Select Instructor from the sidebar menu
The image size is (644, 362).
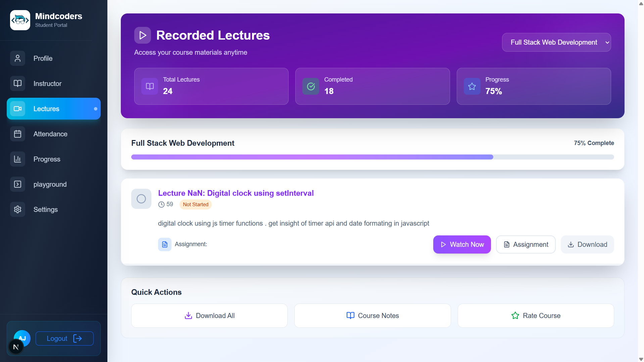click(x=47, y=83)
